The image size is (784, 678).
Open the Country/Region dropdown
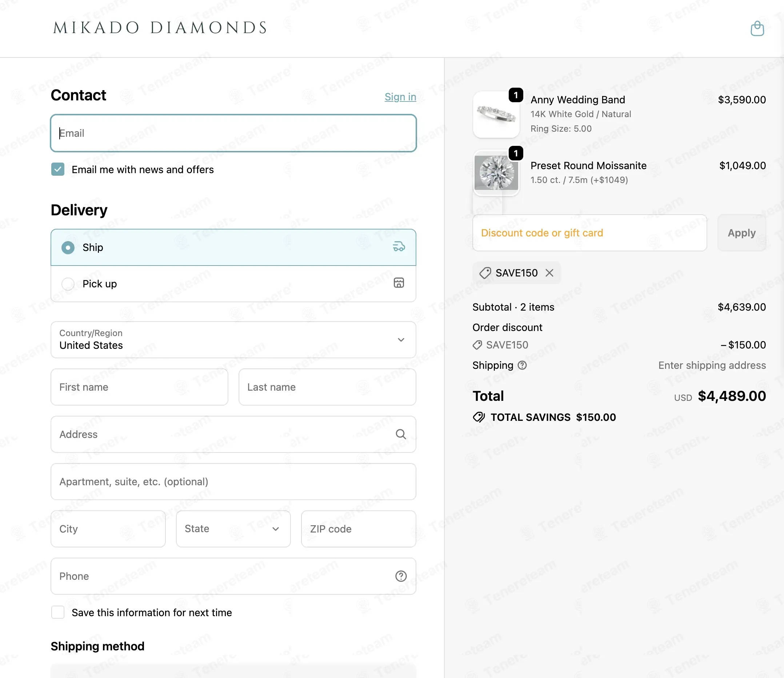click(x=233, y=340)
